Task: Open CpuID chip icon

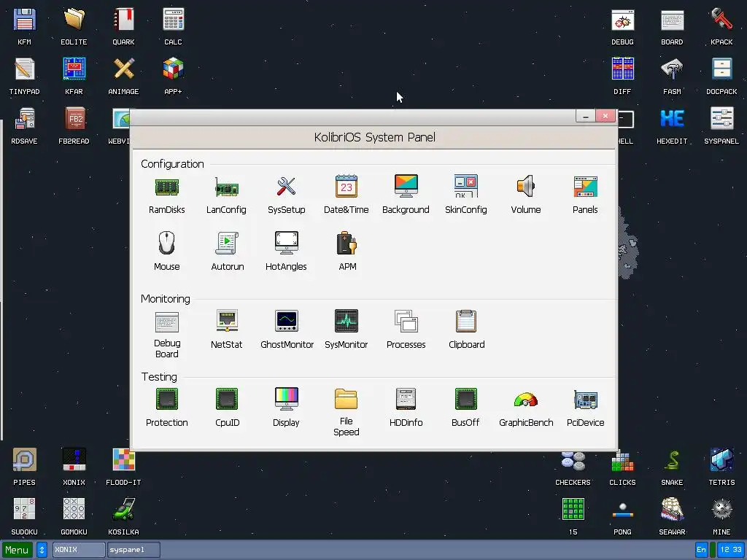Action: tap(227, 399)
